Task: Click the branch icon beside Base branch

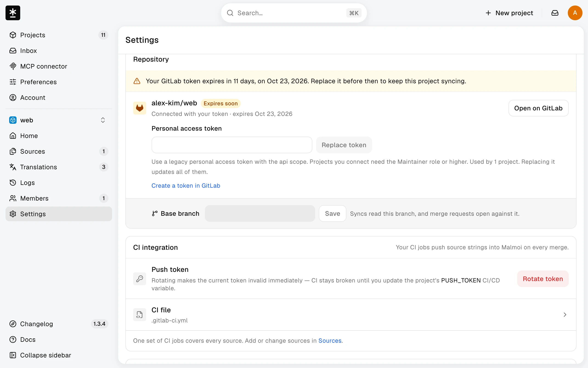Action: pos(155,213)
